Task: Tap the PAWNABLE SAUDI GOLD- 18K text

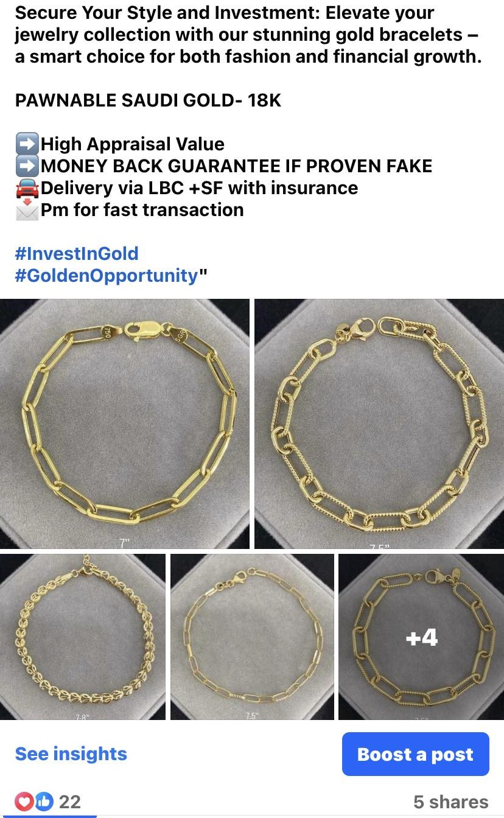Action: pyautogui.click(x=148, y=100)
